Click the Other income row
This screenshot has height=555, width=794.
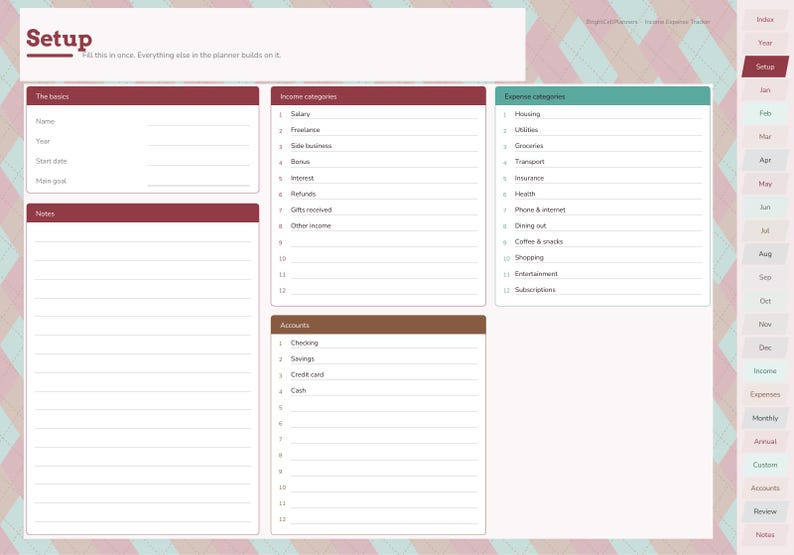(x=378, y=226)
